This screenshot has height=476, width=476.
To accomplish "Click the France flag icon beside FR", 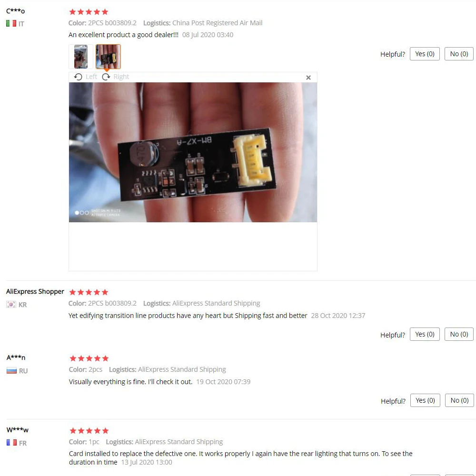I will click(11, 443).
